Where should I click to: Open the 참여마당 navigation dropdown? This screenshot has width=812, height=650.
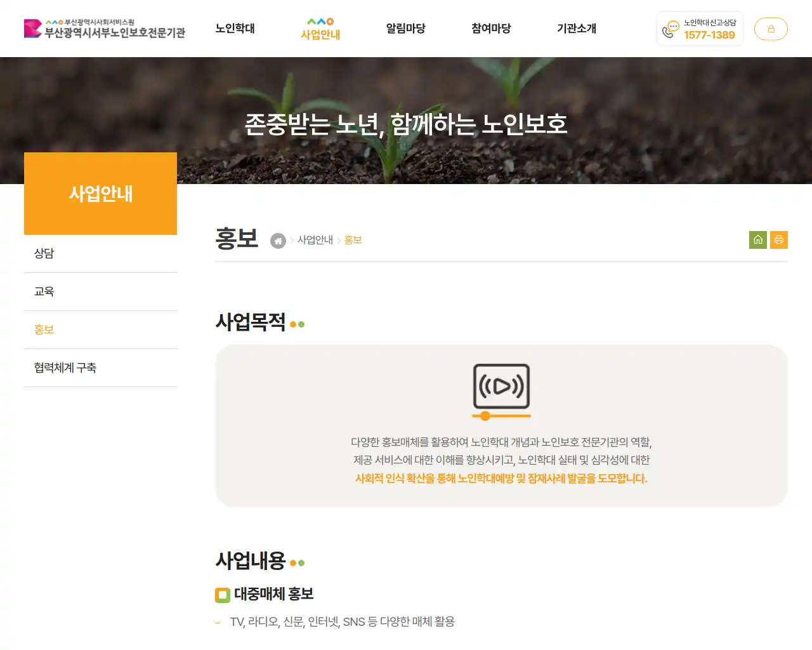[x=490, y=29]
